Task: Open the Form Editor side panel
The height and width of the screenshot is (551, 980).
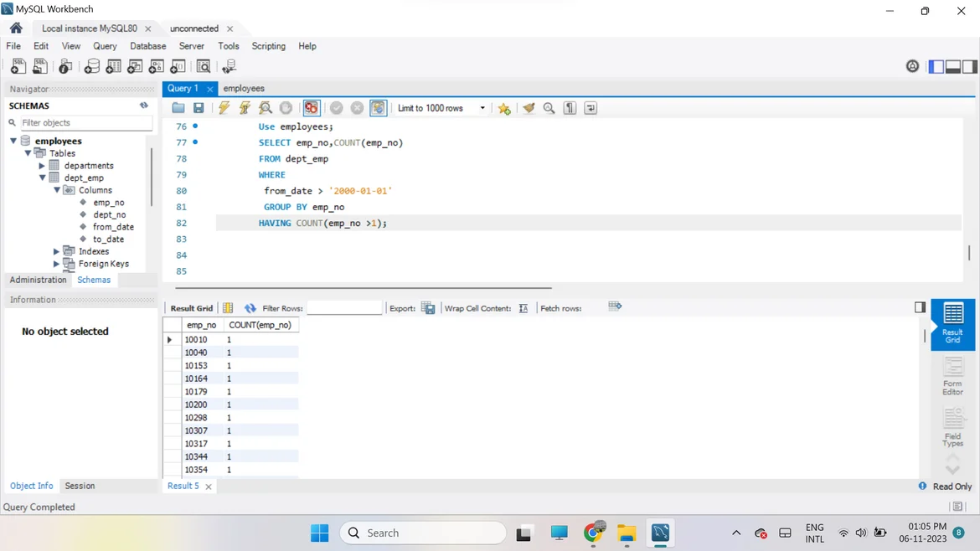Action: pos(952,376)
